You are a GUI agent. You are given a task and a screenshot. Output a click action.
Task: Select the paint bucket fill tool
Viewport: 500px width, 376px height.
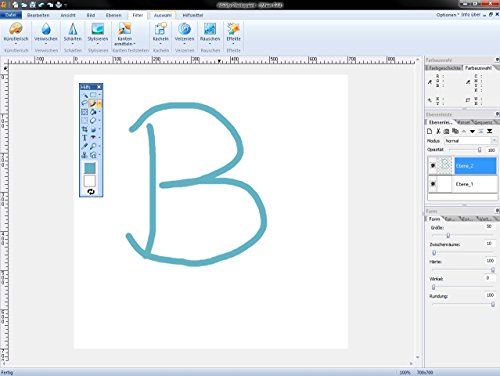pos(93,112)
